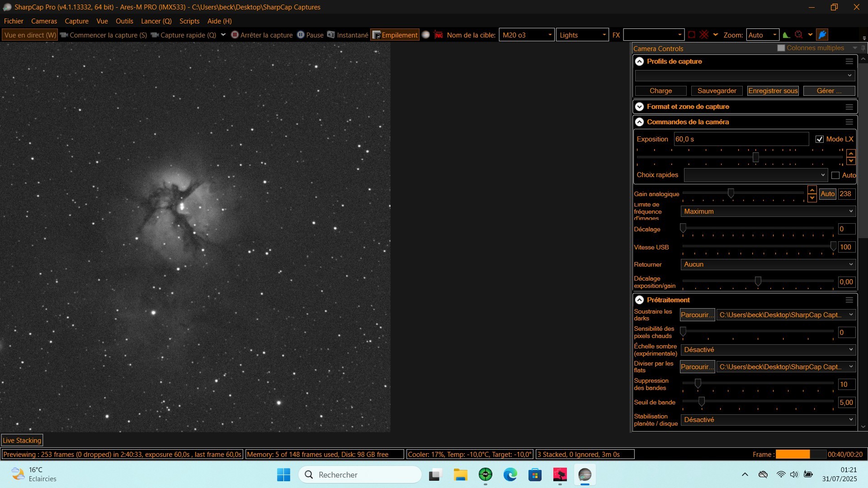Click the histogram icon in the toolbar
Viewport: 868px width, 488px height.
786,35
